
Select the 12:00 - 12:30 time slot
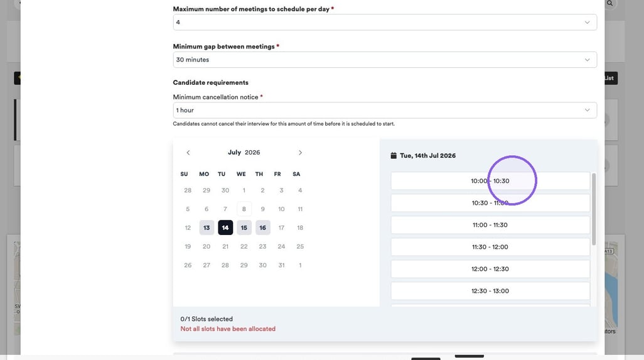click(x=490, y=269)
